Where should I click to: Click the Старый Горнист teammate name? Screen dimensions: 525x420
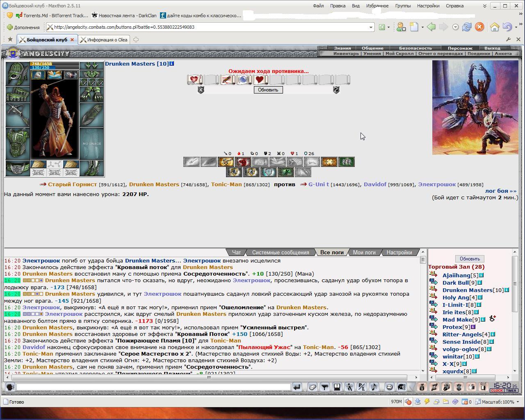click(72, 185)
